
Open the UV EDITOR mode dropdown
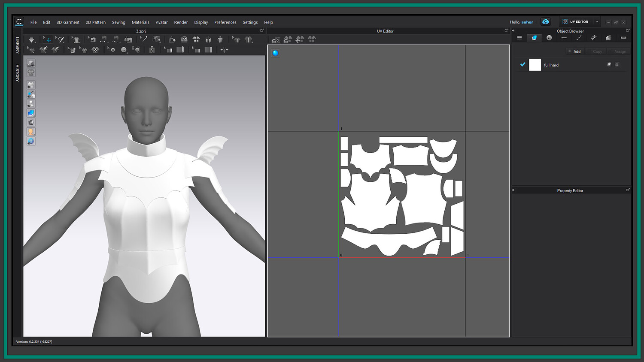pyautogui.click(x=597, y=22)
